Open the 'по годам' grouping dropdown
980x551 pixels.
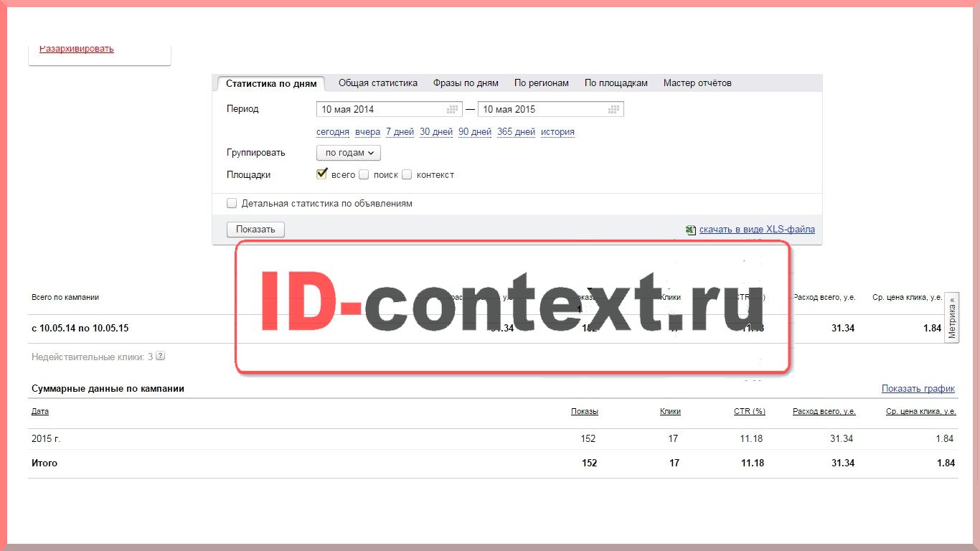(x=349, y=153)
